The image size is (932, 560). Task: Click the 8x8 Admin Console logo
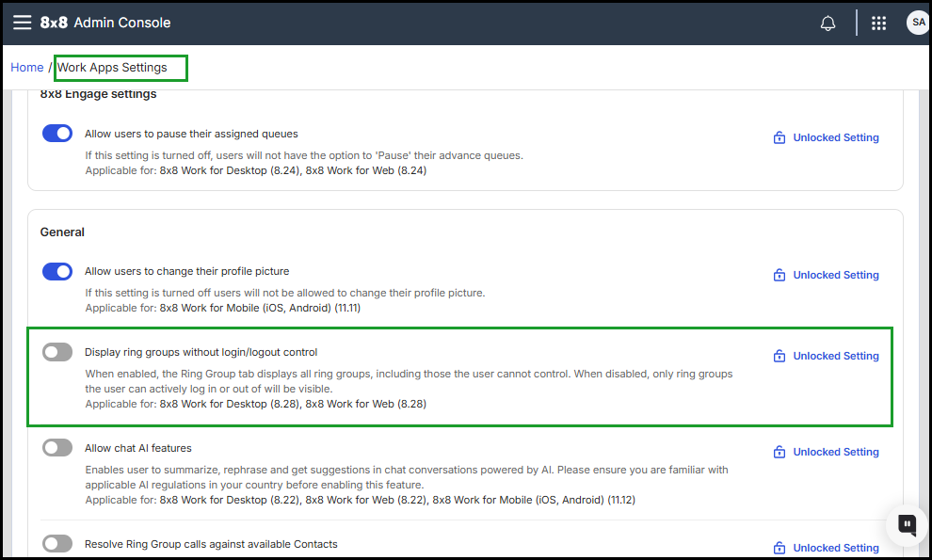[105, 23]
